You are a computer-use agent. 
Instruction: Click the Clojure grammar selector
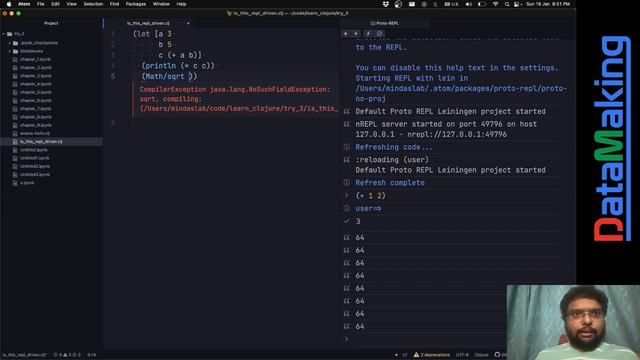pyautogui.click(x=482, y=355)
